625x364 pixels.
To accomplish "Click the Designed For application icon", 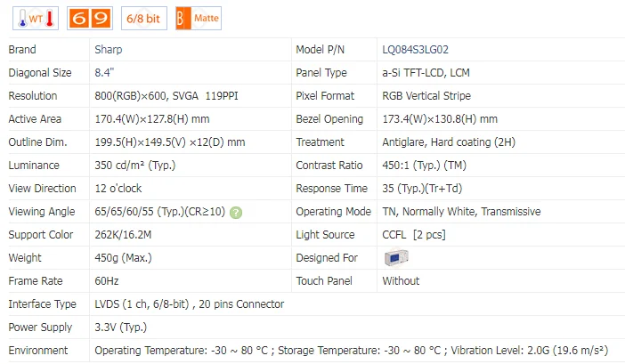I will tap(396, 258).
